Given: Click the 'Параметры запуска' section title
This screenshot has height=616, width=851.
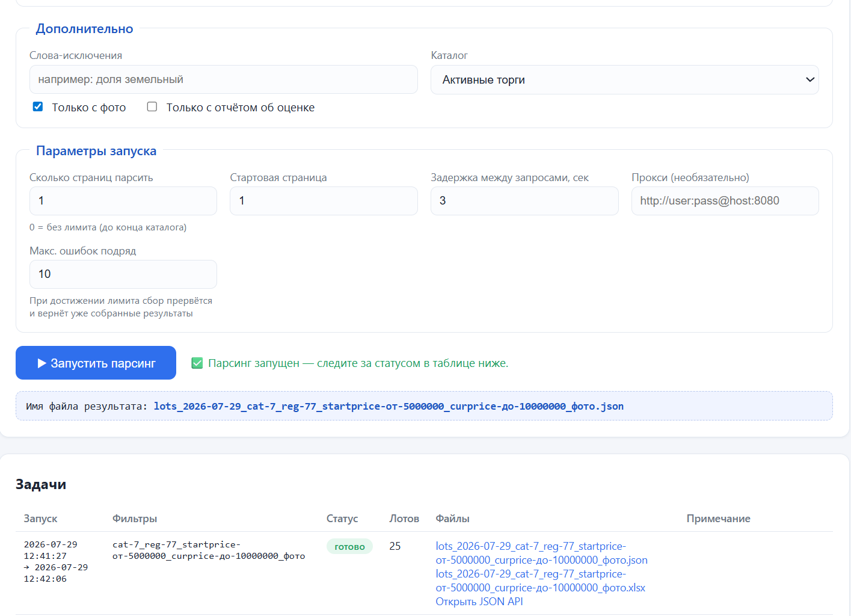Looking at the screenshot, I should (96, 151).
